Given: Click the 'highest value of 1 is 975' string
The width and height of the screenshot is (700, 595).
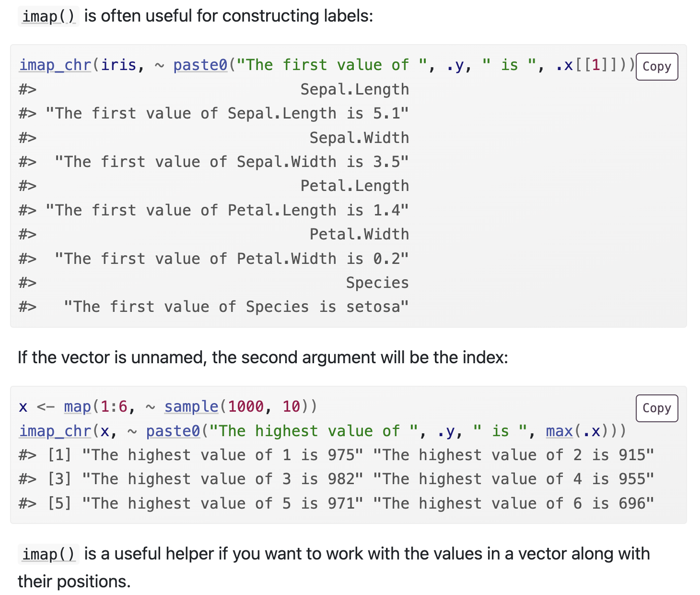Looking at the screenshot, I should tap(222, 455).
